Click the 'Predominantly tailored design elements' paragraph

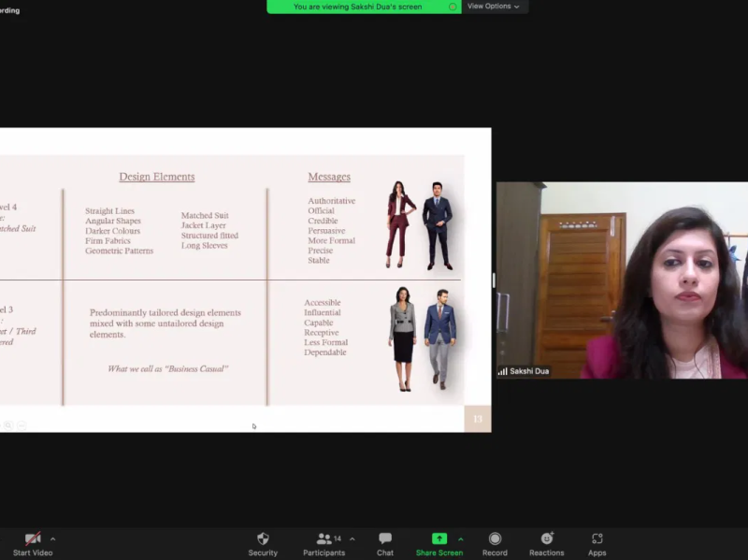(x=165, y=323)
